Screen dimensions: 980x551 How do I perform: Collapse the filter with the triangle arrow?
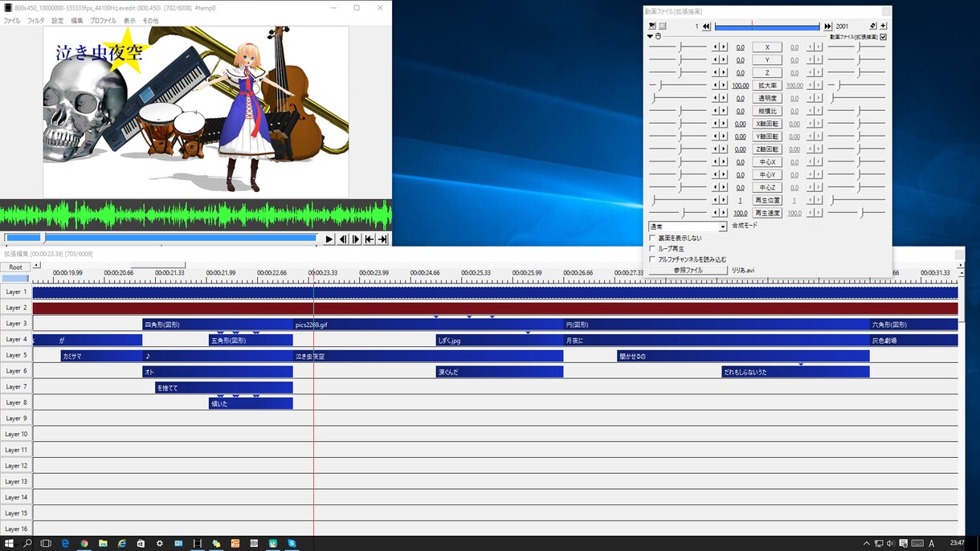point(651,36)
